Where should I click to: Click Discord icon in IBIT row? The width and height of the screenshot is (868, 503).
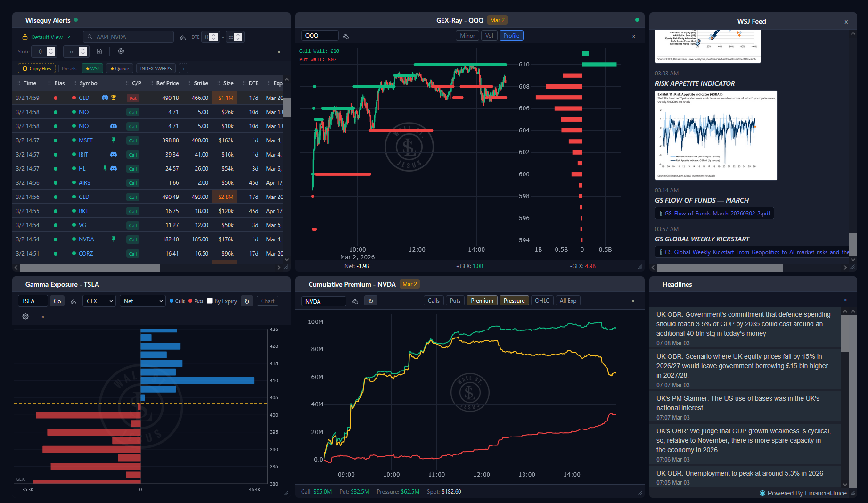[114, 154]
